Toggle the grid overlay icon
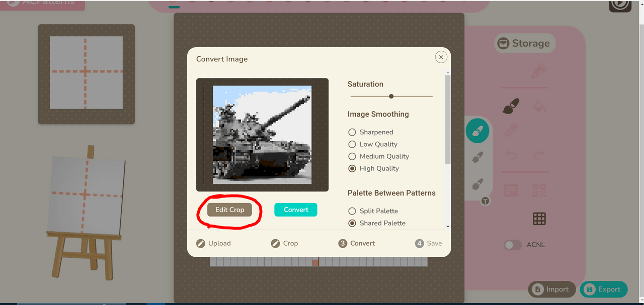The image size is (644, 305). [539, 219]
